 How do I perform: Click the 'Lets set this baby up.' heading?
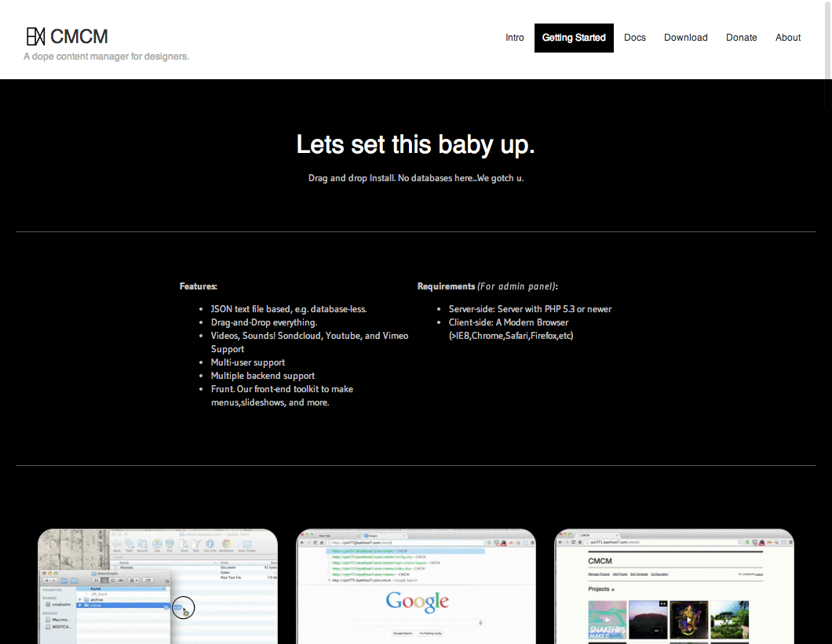click(x=415, y=144)
